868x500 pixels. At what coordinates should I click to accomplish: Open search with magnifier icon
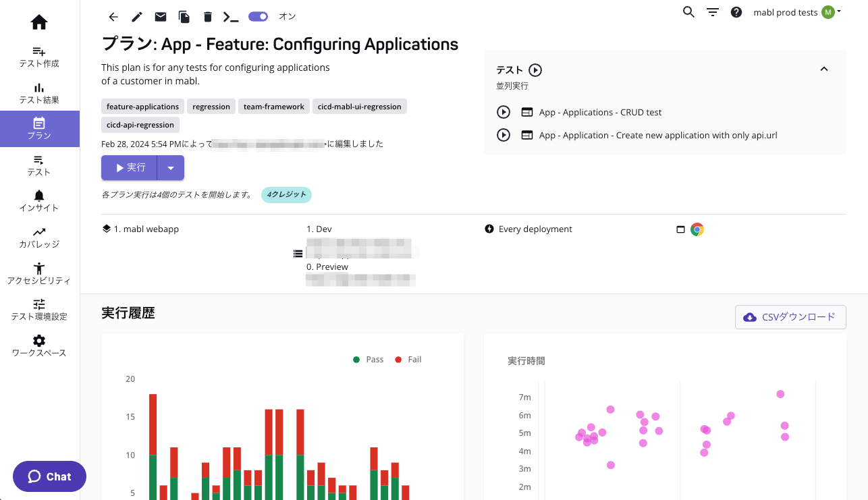tap(688, 12)
